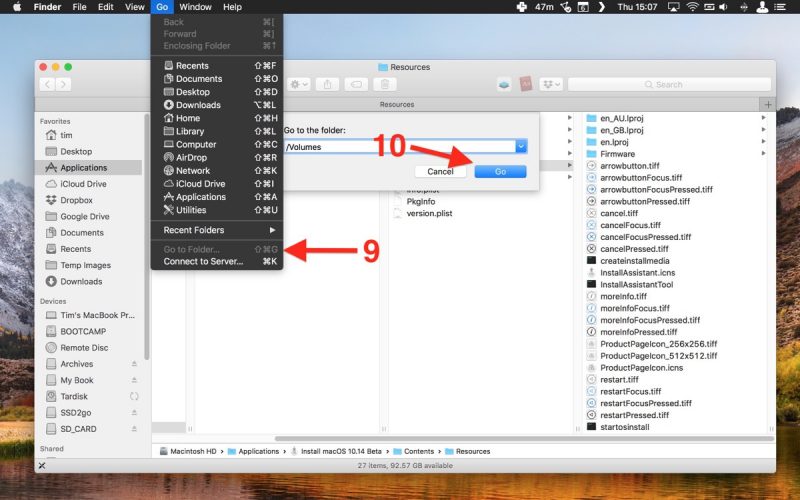
Task: Click the blue Go button
Action: (500, 171)
